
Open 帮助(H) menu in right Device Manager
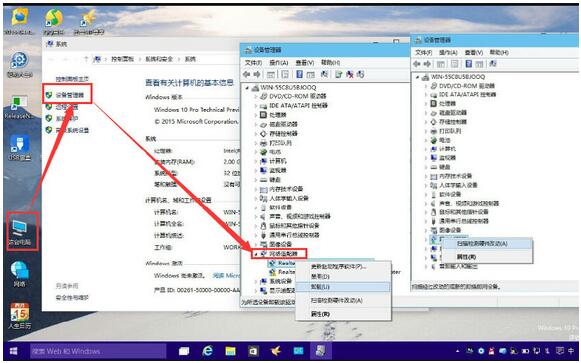[499, 53]
